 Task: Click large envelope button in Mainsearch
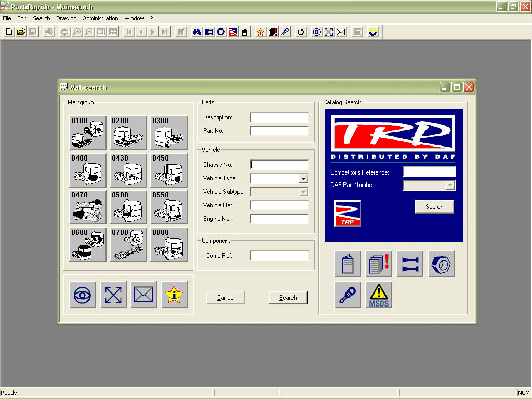pos(143,295)
